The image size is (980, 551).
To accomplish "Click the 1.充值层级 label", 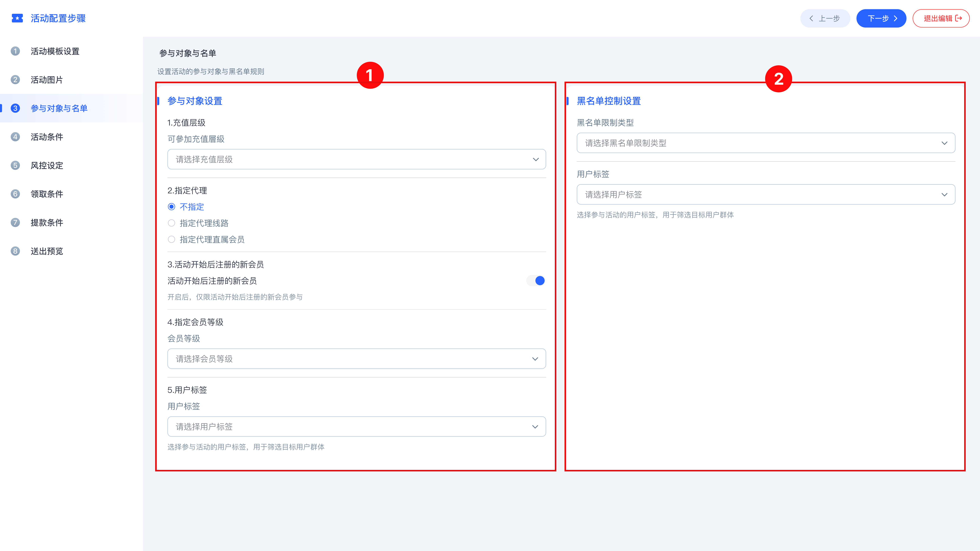I will tap(186, 122).
